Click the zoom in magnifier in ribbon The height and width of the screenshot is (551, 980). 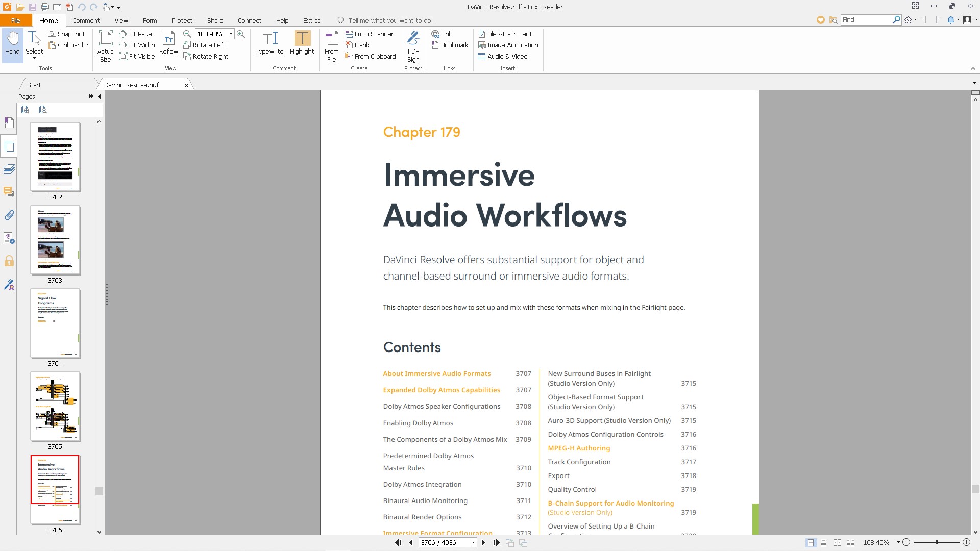tap(241, 34)
